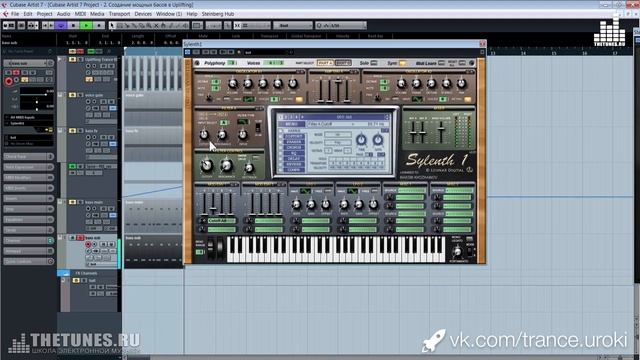
Task: Expand the Quick Controls inspector section
Action: (x=28, y=261)
